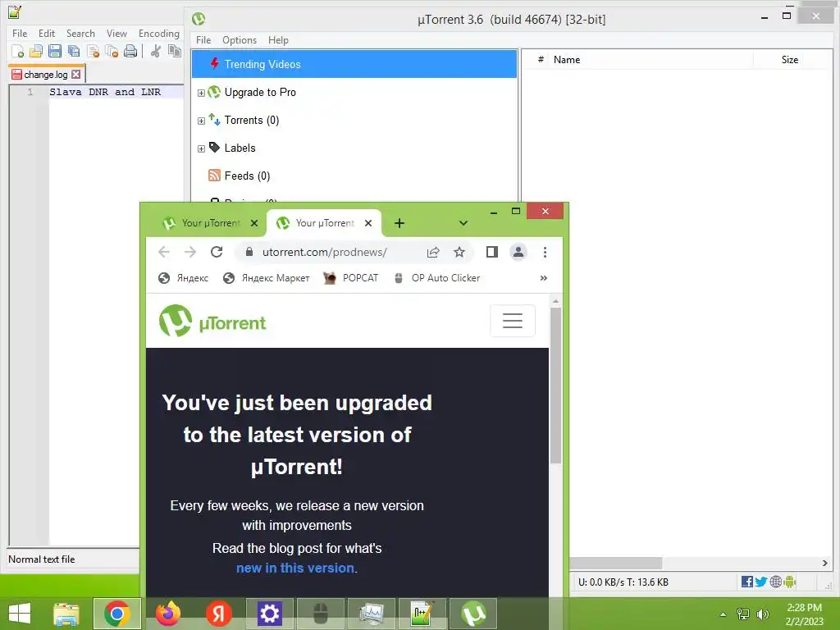Click the µTorrent logo on the web page
Screen dimensions: 840x630
[212, 321]
